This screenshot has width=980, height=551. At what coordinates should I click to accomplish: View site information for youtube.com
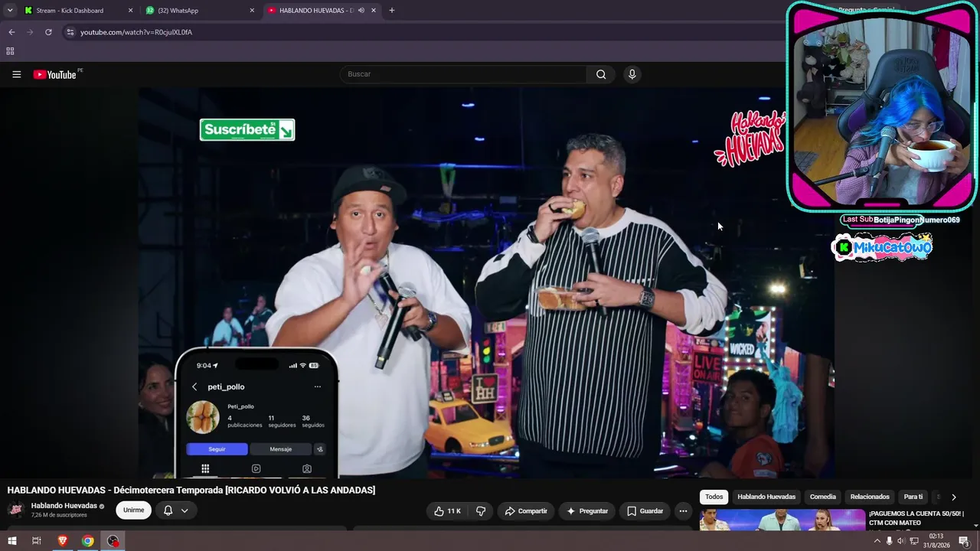[x=70, y=32]
